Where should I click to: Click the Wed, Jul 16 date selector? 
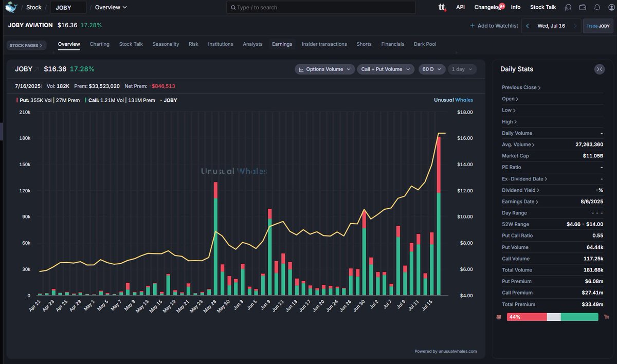click(551, 26)
